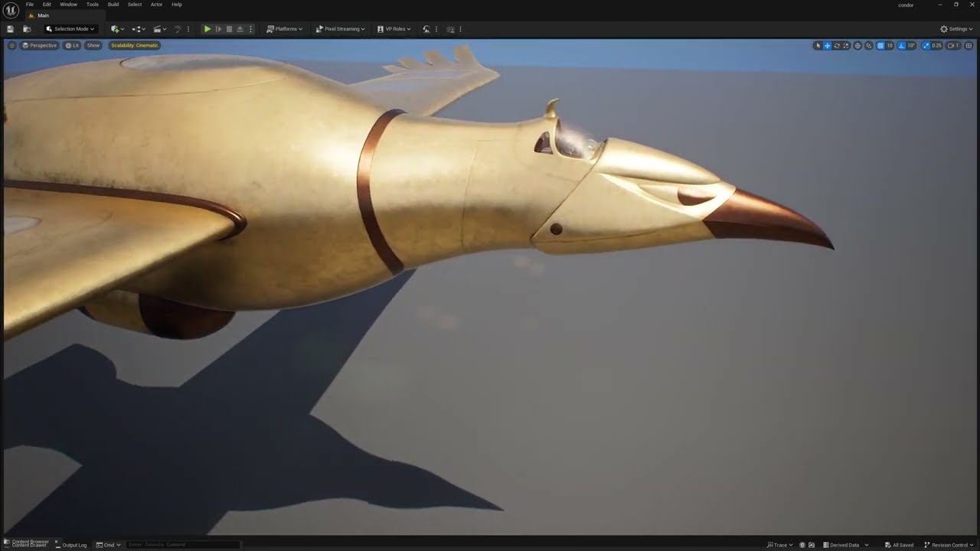Toggle grid position snapping
The image size is (980, 551).
click(880, 46)
